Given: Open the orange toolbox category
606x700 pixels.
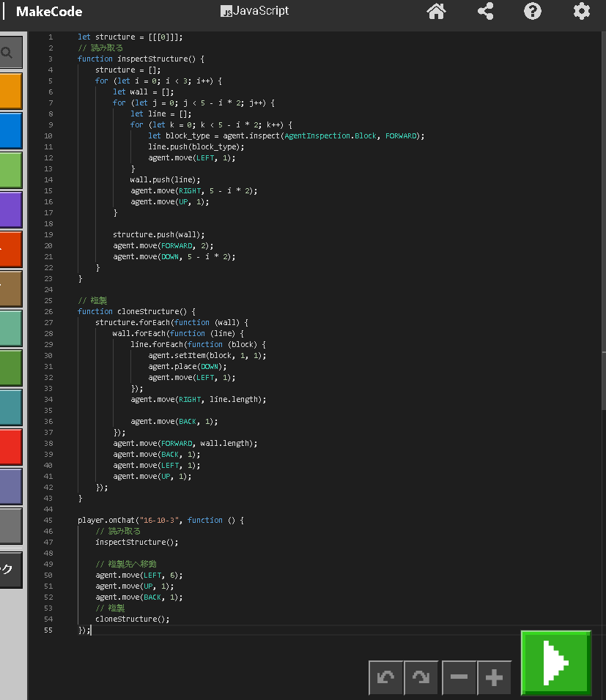Looking at the screenshot, I should [10, 91].
